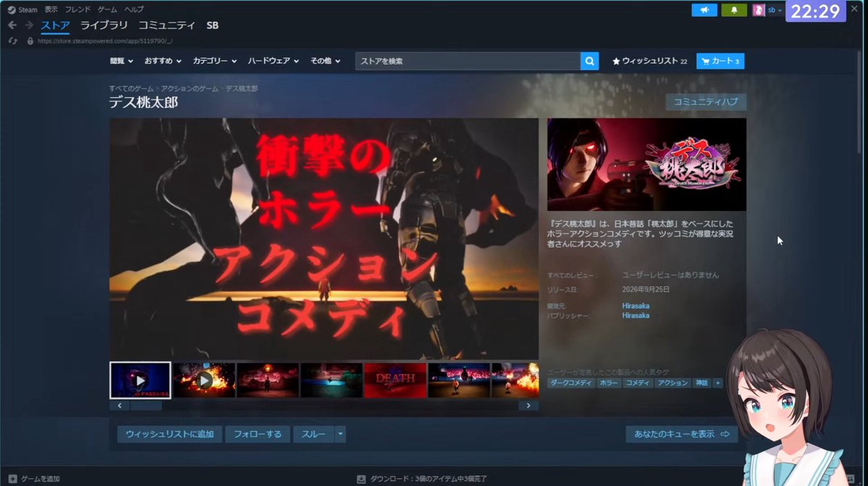Viewport: 868px width, 486px height.
Task: Expand the カテゴリー dropdown
Action: tap(215, 62)
